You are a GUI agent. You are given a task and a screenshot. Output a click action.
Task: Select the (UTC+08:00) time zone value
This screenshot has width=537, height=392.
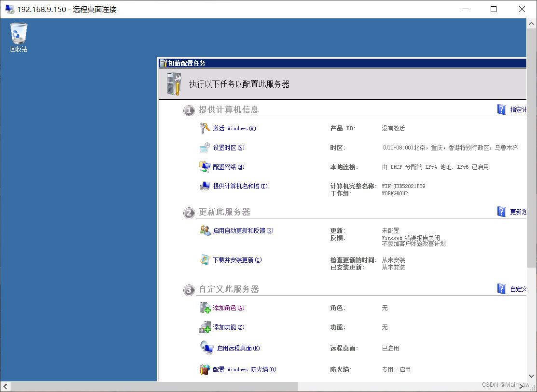[450, 148]
